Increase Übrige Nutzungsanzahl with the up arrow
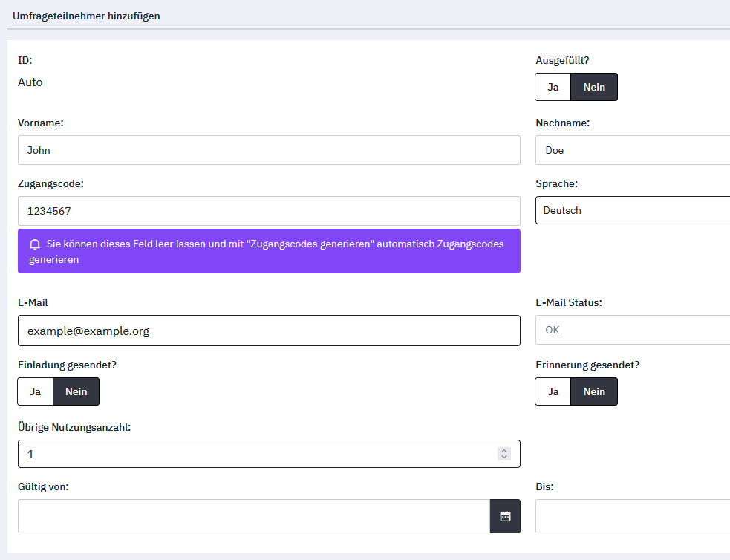 [x=504, y=450]
